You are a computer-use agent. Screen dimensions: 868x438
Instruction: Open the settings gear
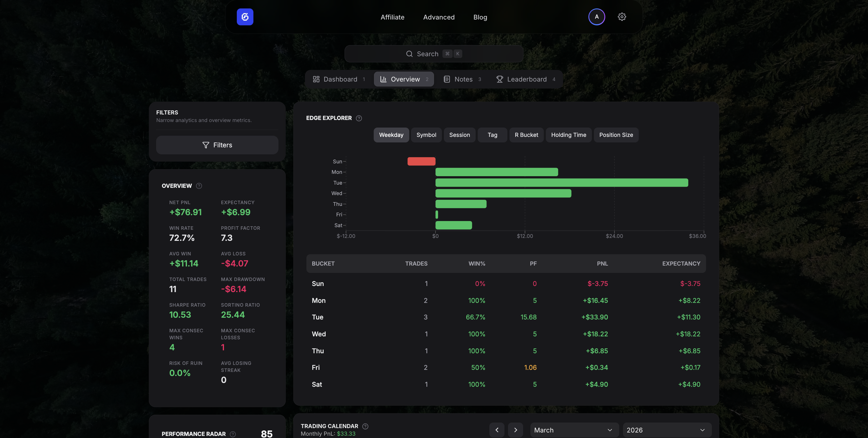point(622,17)
